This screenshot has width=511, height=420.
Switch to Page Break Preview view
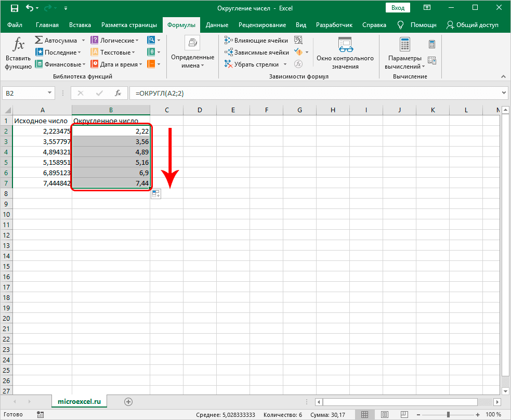404,415
